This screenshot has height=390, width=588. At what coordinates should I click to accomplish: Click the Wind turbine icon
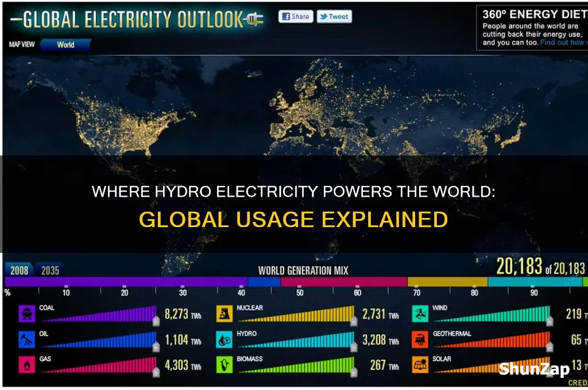420,314
